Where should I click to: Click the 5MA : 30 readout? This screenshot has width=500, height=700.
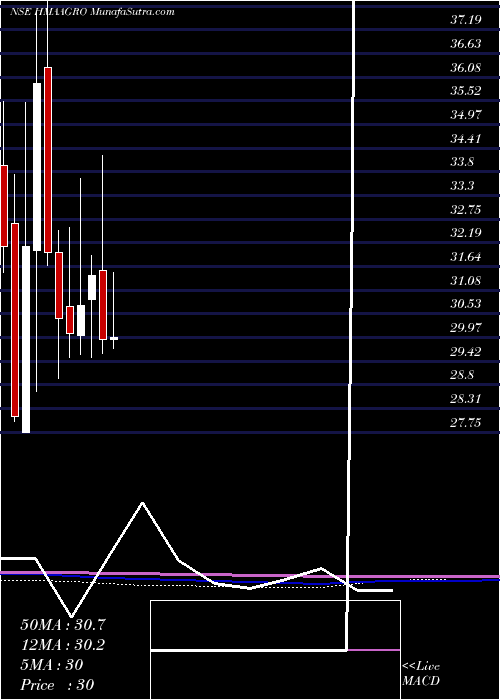[52, 665]
